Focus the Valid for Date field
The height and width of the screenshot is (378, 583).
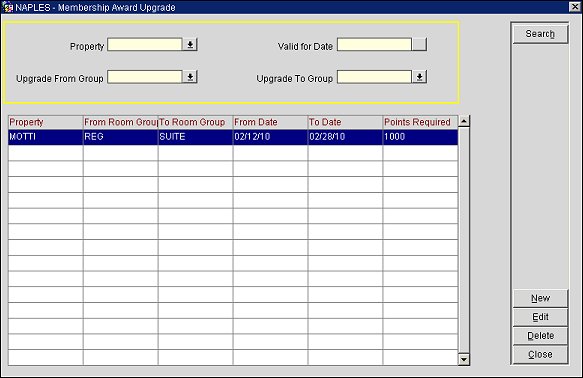[x=374, y=45]
